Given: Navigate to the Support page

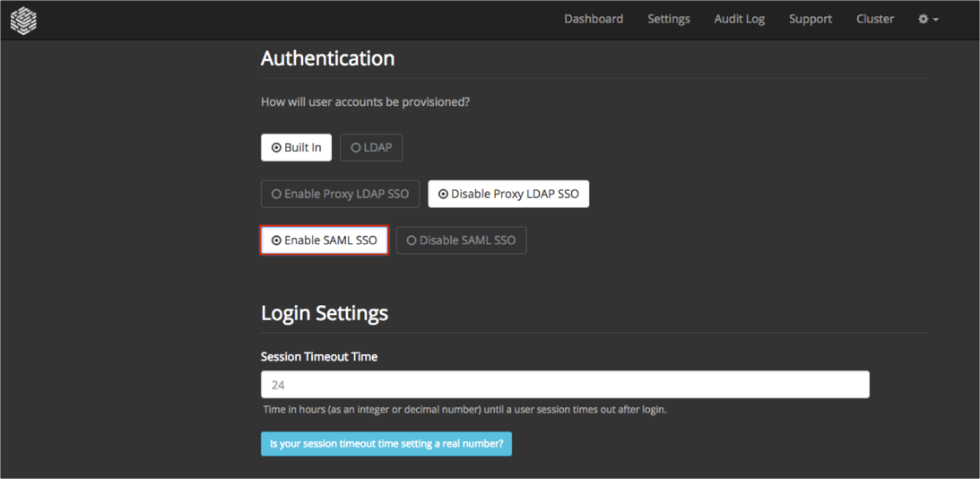Looking at the screenshot, I should (x=810, y=19).
